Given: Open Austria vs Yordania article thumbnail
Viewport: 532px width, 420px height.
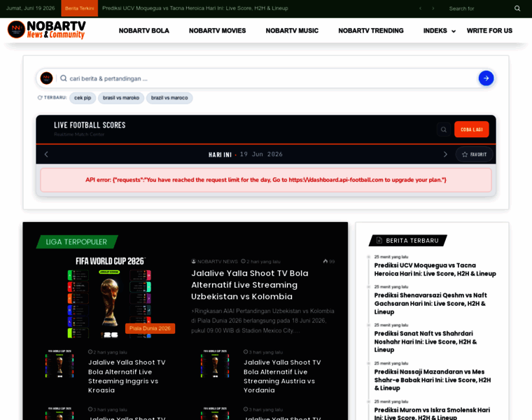Looking at the screenshot, I should [x=215, y=364].
